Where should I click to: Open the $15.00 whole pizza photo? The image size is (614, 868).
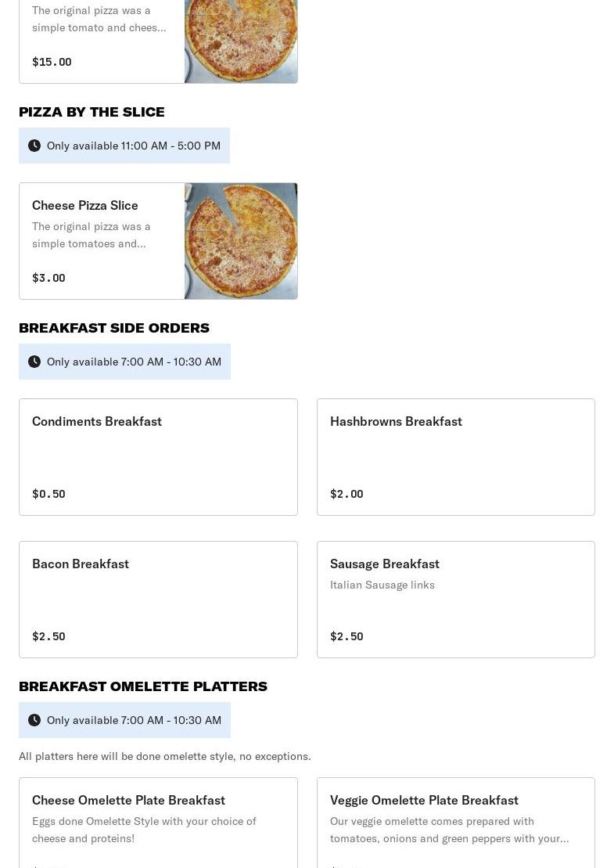pos(241,41)
